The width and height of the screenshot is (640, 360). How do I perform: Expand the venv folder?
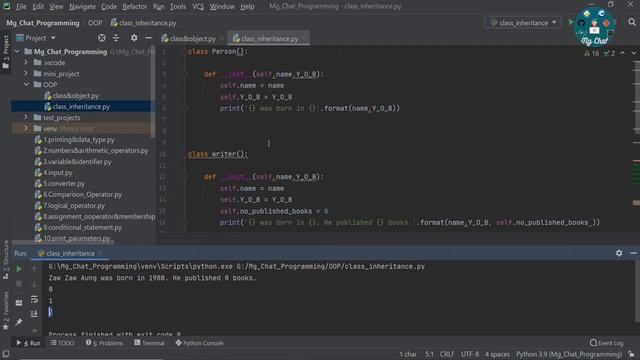(26, 129)
